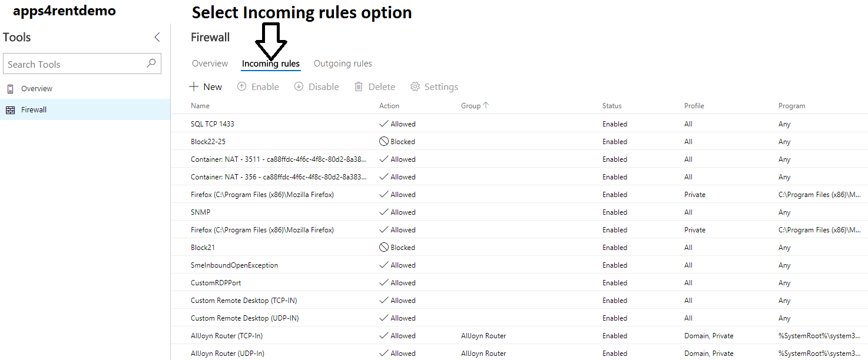
Task: Sort rules by Name column header
Action: tap(200, 106)
